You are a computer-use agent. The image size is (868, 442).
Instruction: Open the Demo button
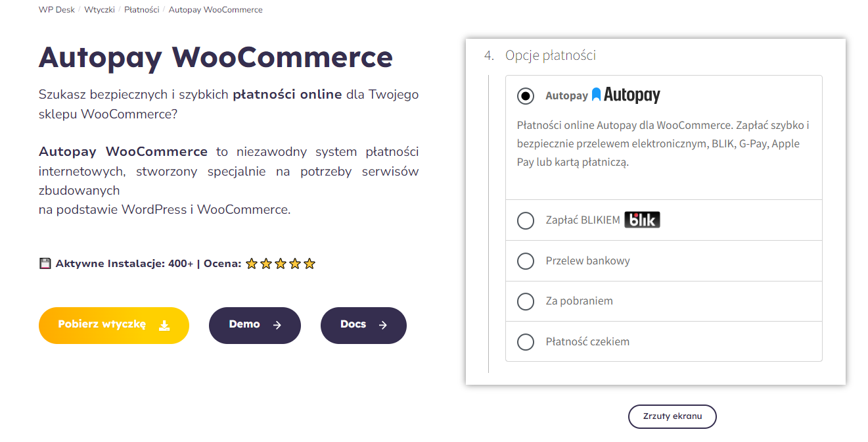coord(255,326)
